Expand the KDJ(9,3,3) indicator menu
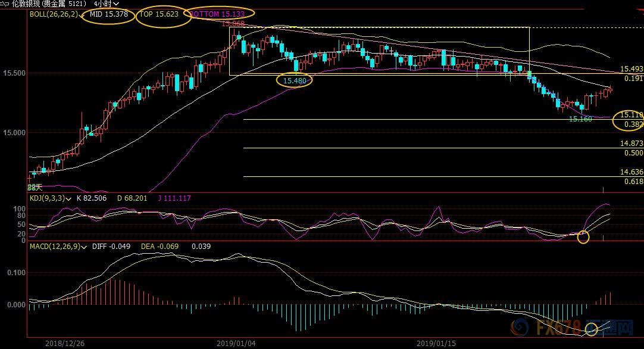This screenshot has height=349, width=644. pos(70,198)
